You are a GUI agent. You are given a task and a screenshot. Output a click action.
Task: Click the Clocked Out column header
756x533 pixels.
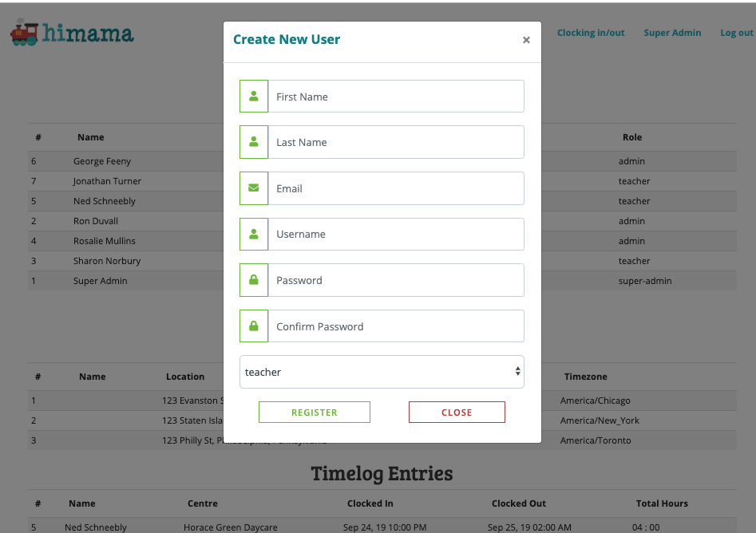click(x=519, y=503)
